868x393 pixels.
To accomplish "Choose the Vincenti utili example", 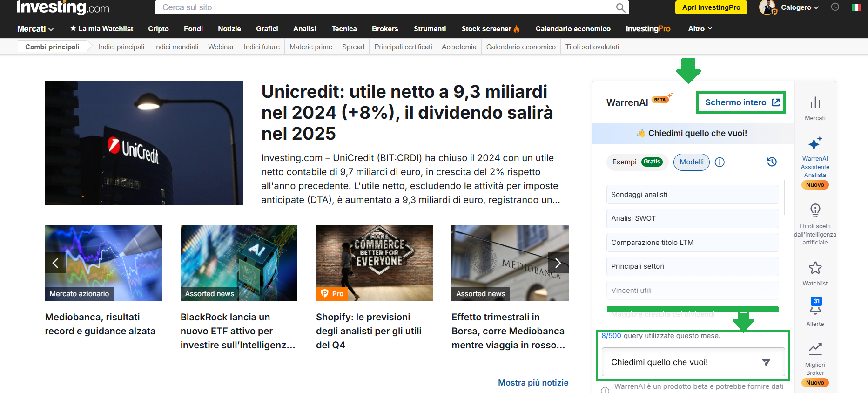I will coord(693,291).
